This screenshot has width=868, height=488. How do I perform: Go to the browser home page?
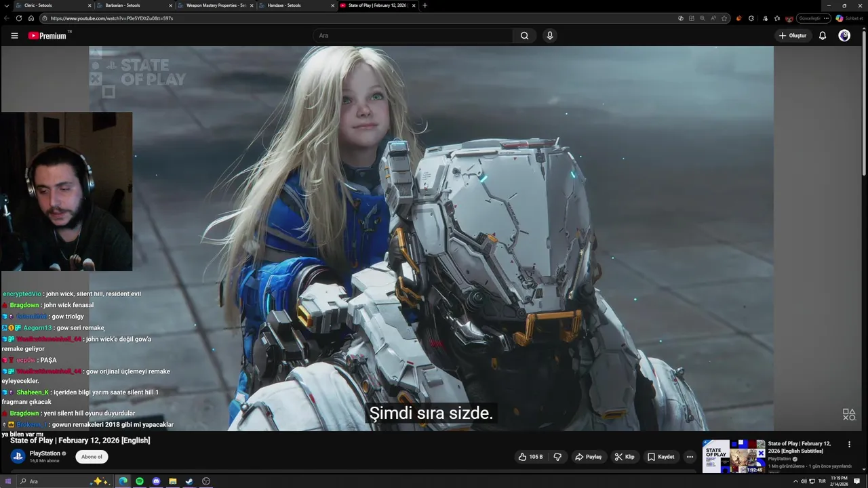31,18
